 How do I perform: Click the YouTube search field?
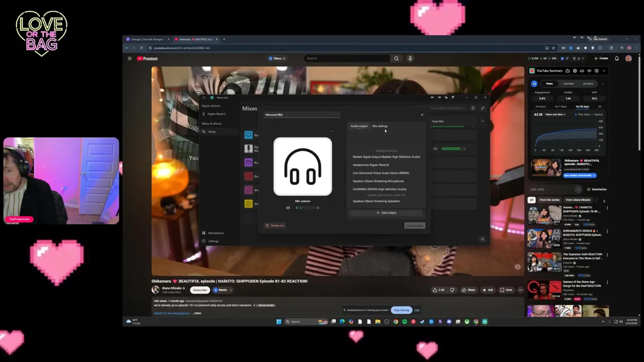(347, 58)
